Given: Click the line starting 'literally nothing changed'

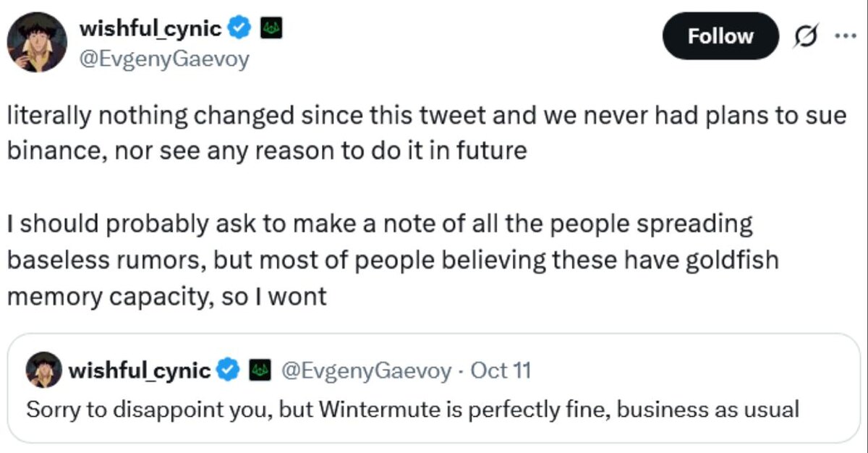Looking at the screenshot, I should [x=427, y=117].
